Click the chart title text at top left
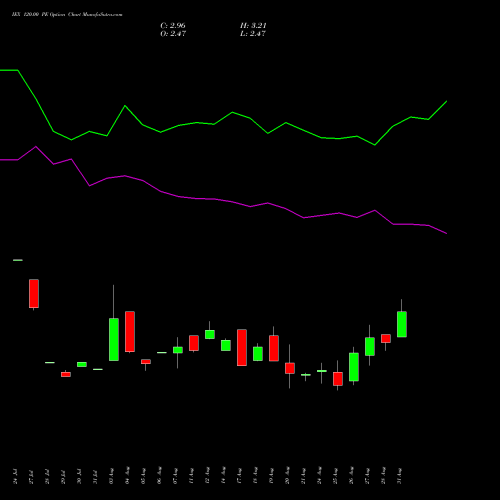The image size is (500, 500). 67,15
